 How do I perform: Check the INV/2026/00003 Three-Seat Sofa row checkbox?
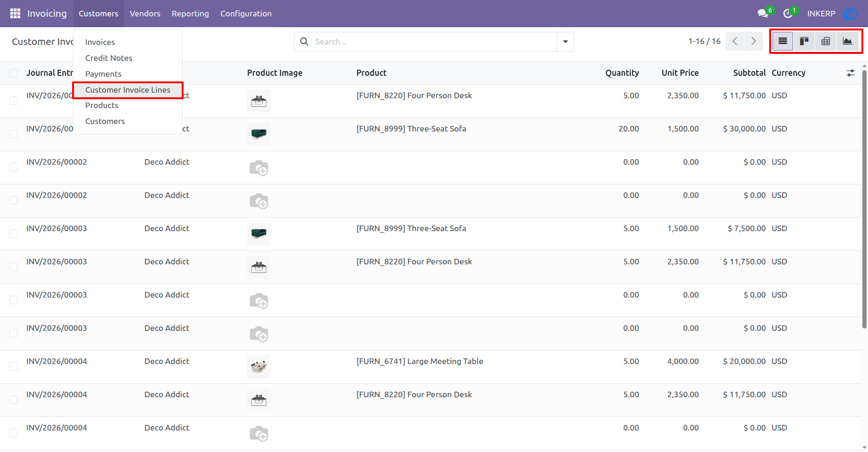(14, 233)
